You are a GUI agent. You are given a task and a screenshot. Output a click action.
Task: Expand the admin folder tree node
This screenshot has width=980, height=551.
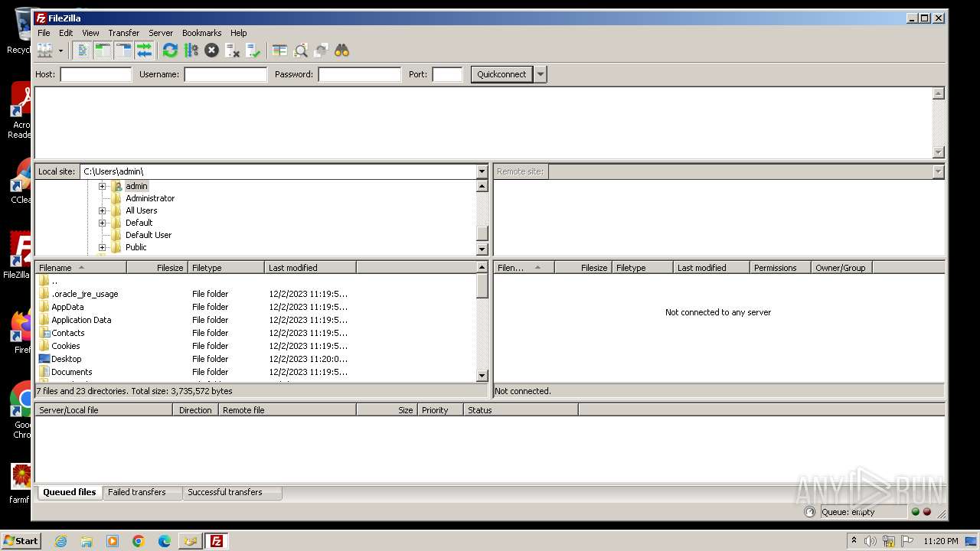pyautogui.click(x=102, y=186)
